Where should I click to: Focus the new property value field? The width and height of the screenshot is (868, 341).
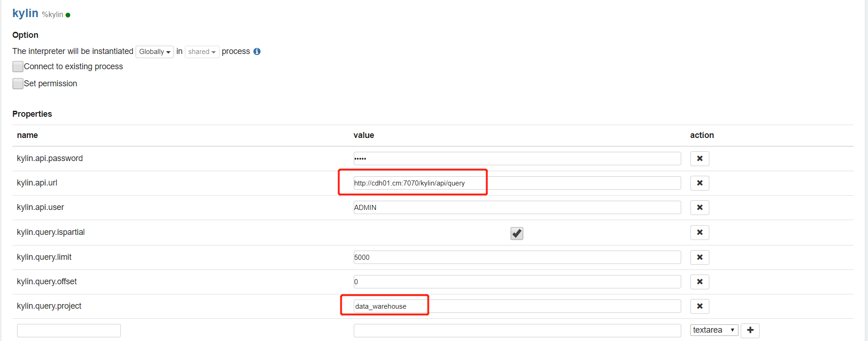pyautogui.click(x=517, y=331)
